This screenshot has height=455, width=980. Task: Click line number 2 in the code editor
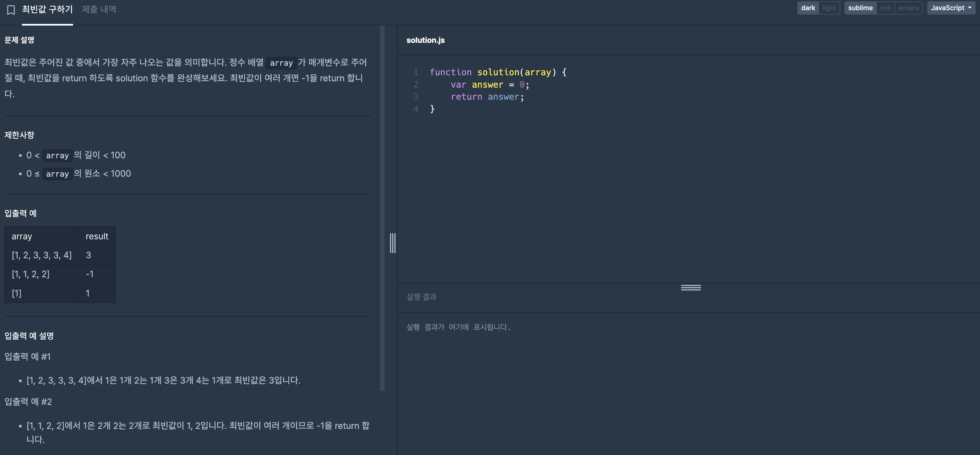[416, 84]
